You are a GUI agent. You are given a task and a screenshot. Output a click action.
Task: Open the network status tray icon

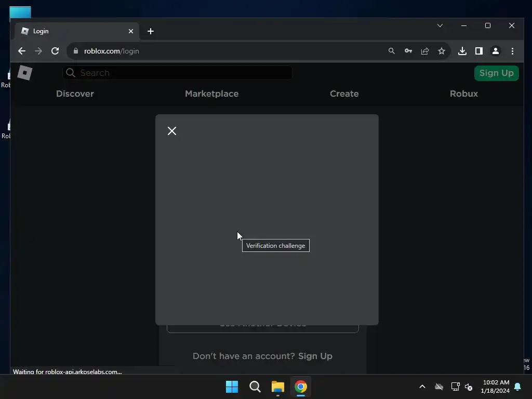coord(455,387)
